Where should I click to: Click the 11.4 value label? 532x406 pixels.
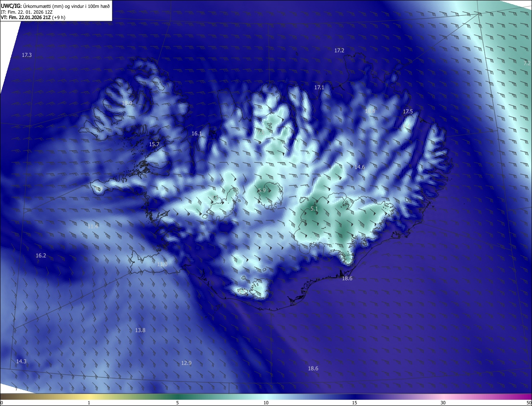coord(93,226)
